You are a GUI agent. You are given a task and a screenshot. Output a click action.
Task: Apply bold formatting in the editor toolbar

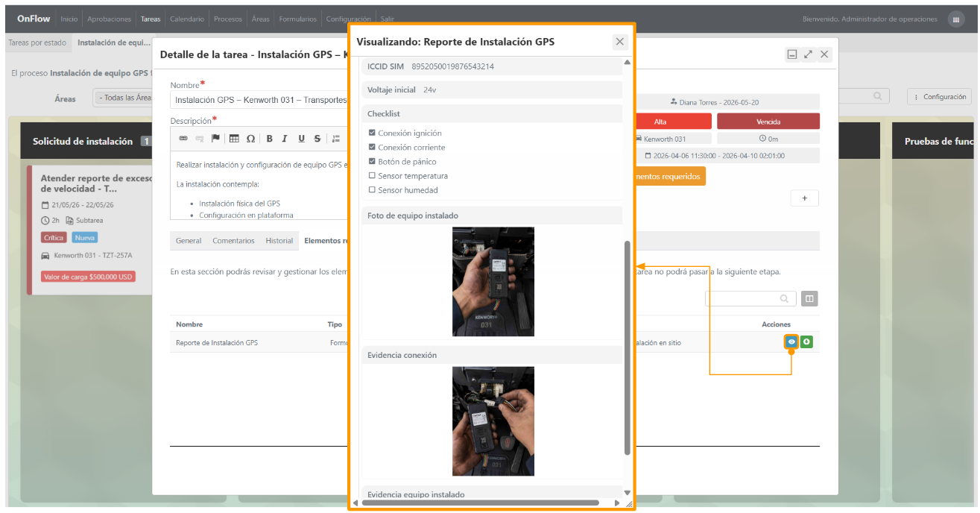click(269, 138)
